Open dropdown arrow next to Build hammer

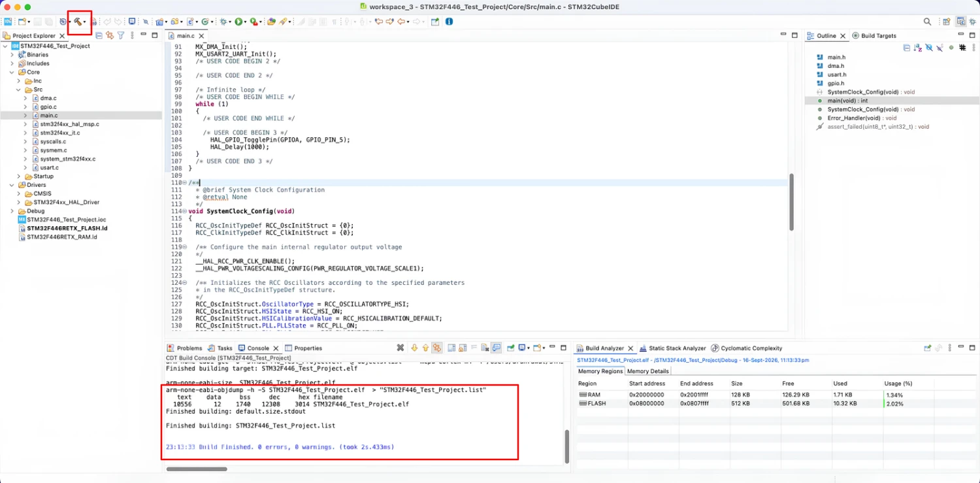(84, 22)
